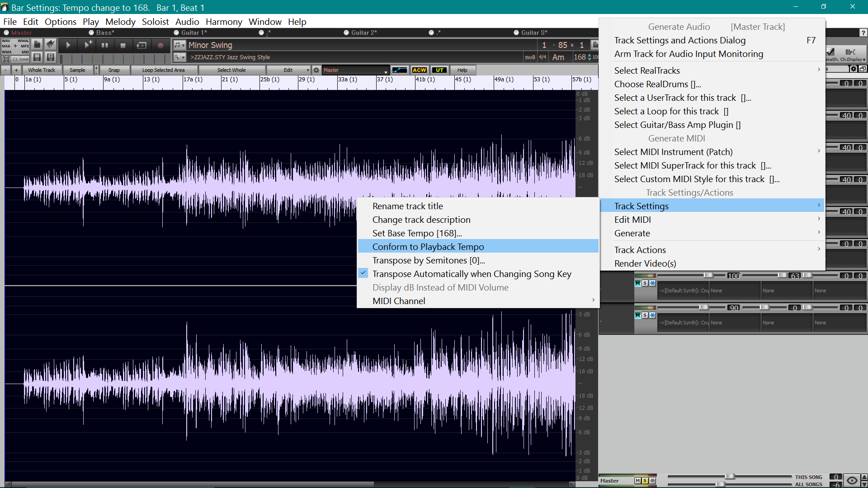Click the Save As floppy-plus icon
The image size is (868, 488).
[50, 57]
